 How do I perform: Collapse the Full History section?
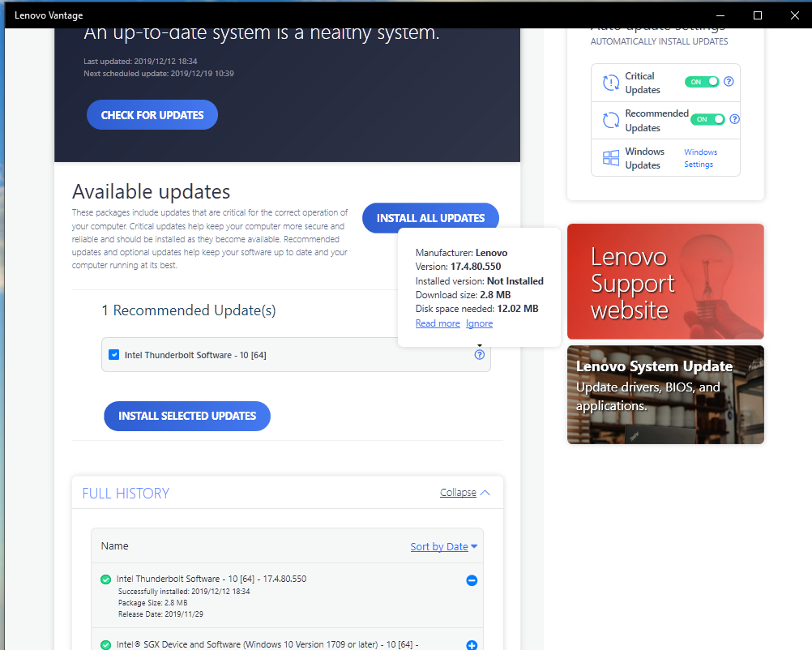(464, 493)
